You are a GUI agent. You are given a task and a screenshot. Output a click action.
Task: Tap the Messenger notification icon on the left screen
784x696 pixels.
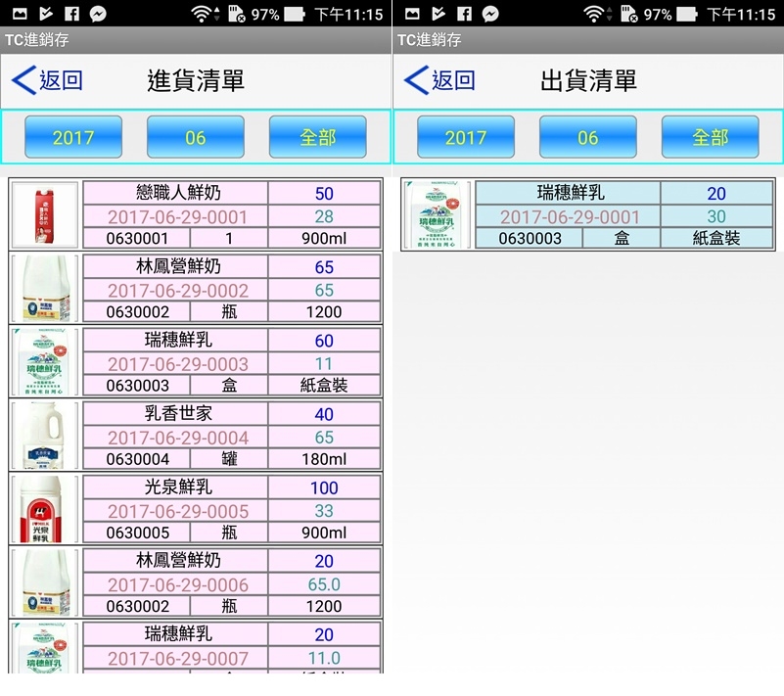coord(98,14)
